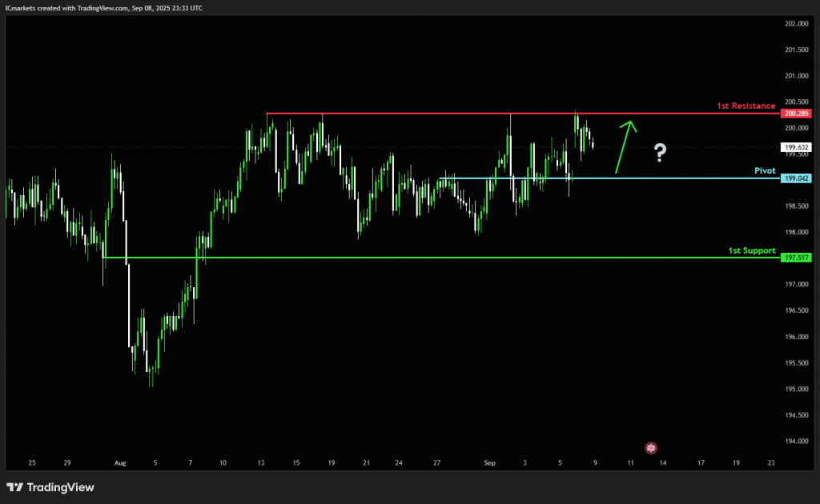
Task: Click the "25" date axis label
Action: click(32, 462)
